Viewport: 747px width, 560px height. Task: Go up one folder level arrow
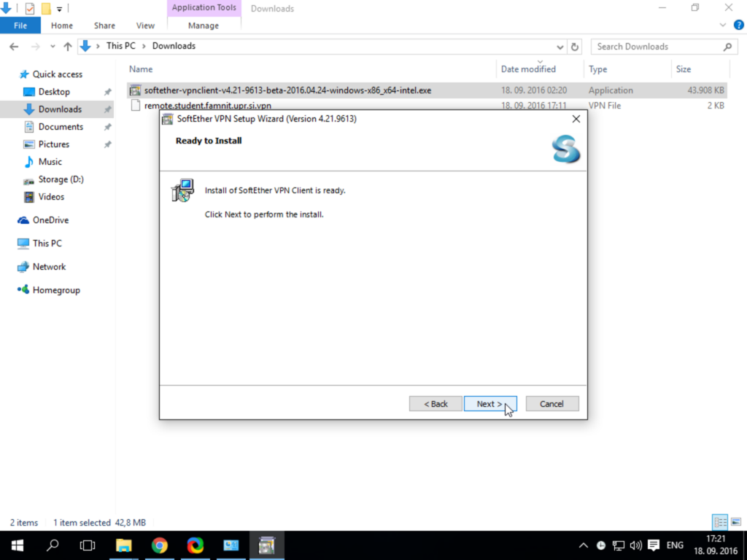[68, 47]
